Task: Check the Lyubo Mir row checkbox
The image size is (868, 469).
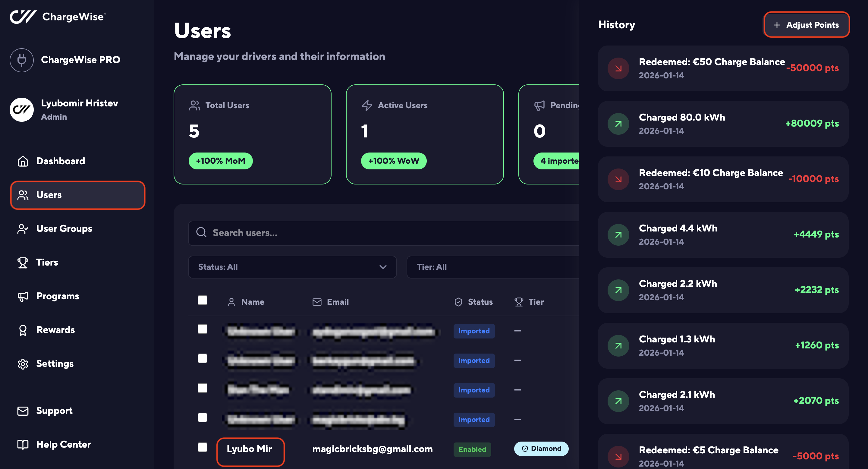Action: click(202, 447)
